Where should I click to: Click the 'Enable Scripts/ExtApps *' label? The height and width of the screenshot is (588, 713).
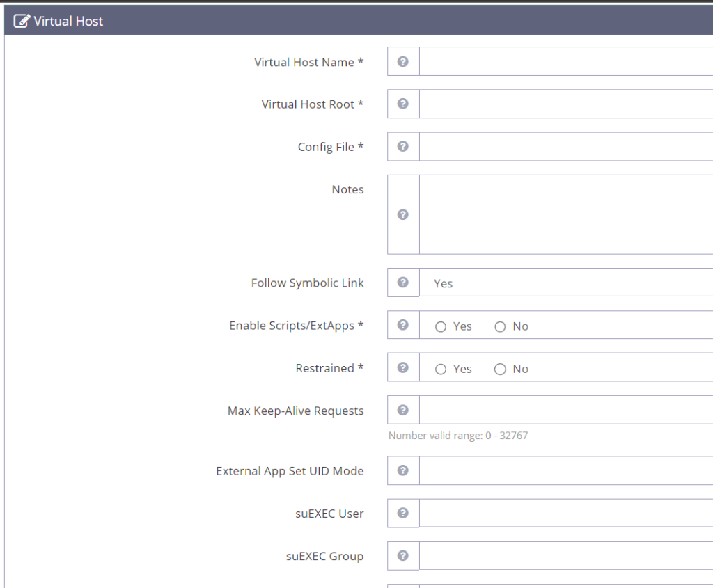[x=297, y=326]
